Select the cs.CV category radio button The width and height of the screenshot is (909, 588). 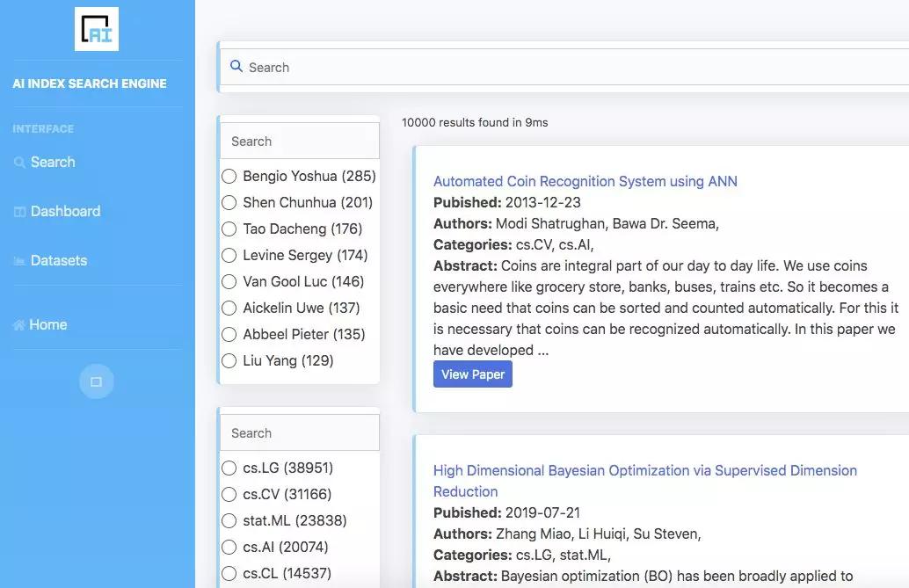(x=229, y=494)
